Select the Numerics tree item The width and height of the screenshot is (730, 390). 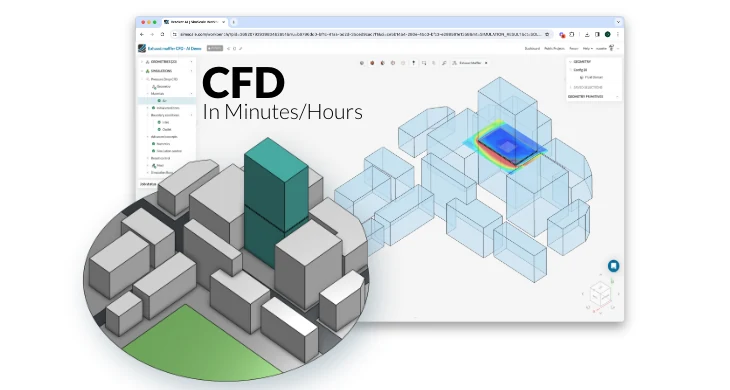pyautogui.click(x=163, y=144)
